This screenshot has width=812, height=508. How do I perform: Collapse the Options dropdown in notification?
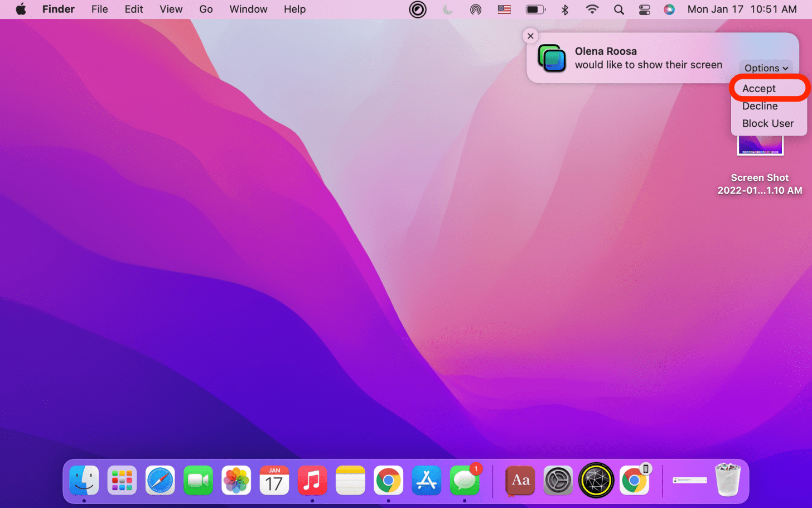[766, 68]
